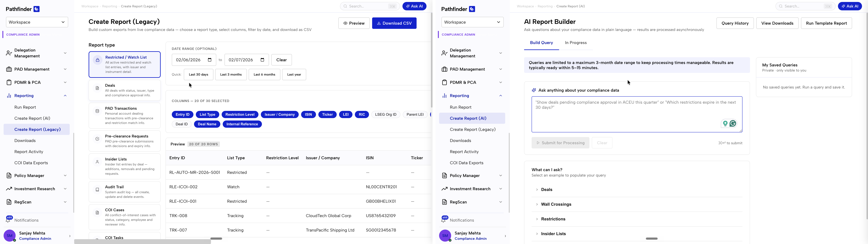The height and width of the screenshot is (244, 868).
Task: Expand the Policy Manager chevron in the AI Builder window
Action: point(500,176)
